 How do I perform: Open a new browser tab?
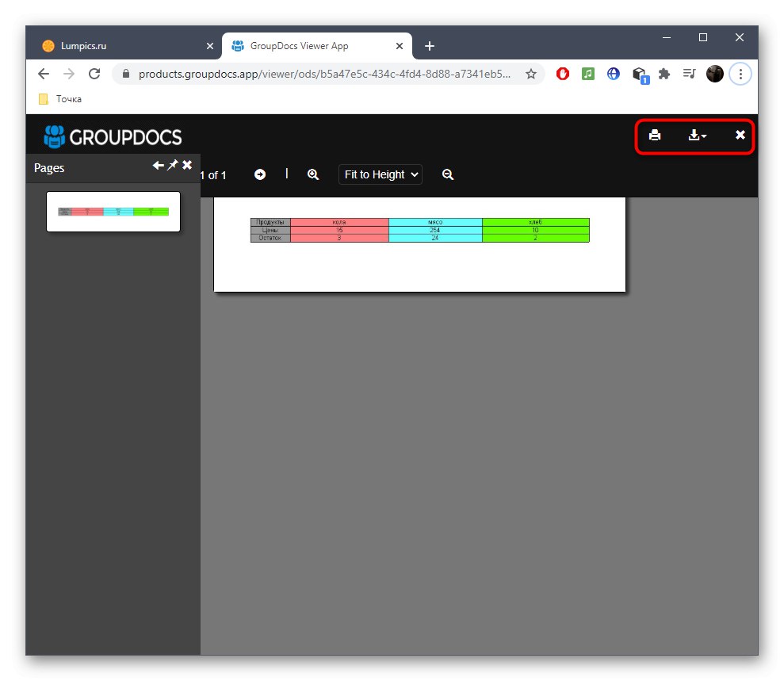pos(430,46)
